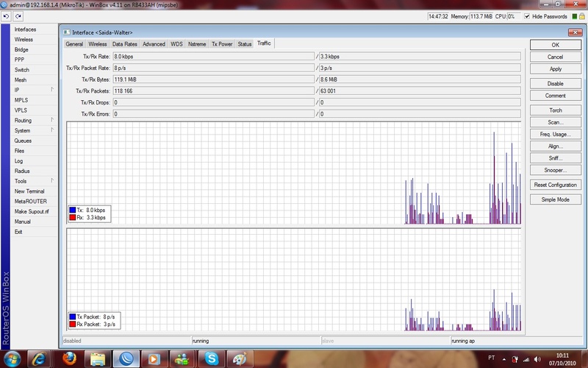Select the Traffic tab
Viewport: 588px width, 368px height.
(x=264, y=43)
